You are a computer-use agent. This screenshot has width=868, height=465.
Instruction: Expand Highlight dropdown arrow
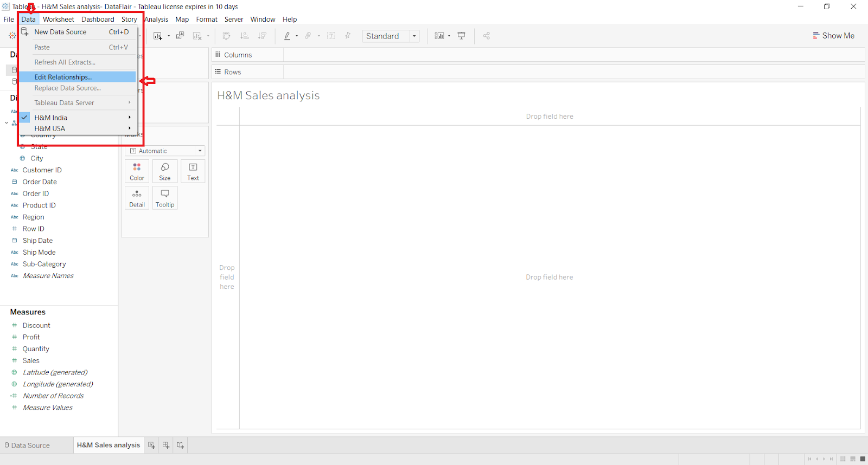(x=297, y=36)
